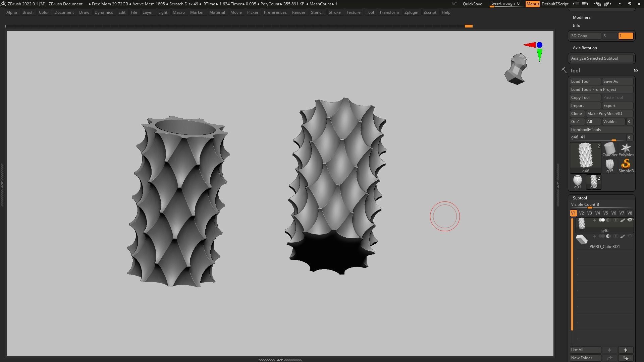Click g46 subtool polypaint brush icon

[x=623, y=220]
